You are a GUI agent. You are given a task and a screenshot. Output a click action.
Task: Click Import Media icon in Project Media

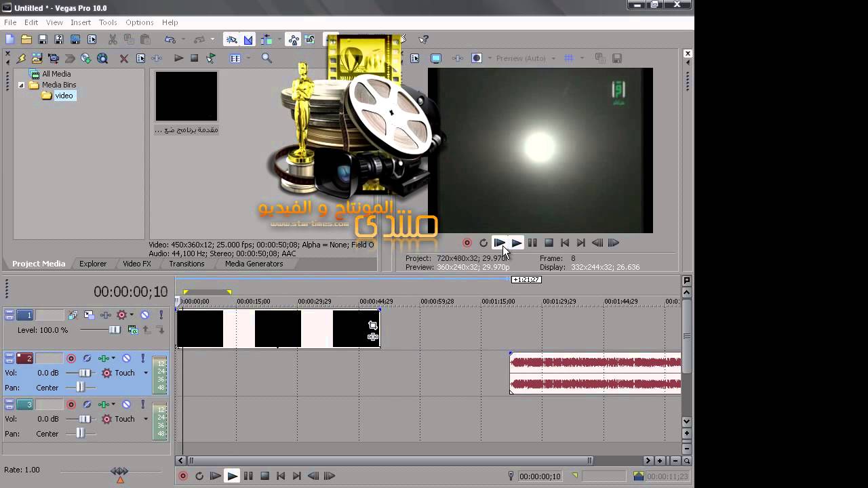coord(37,58)
